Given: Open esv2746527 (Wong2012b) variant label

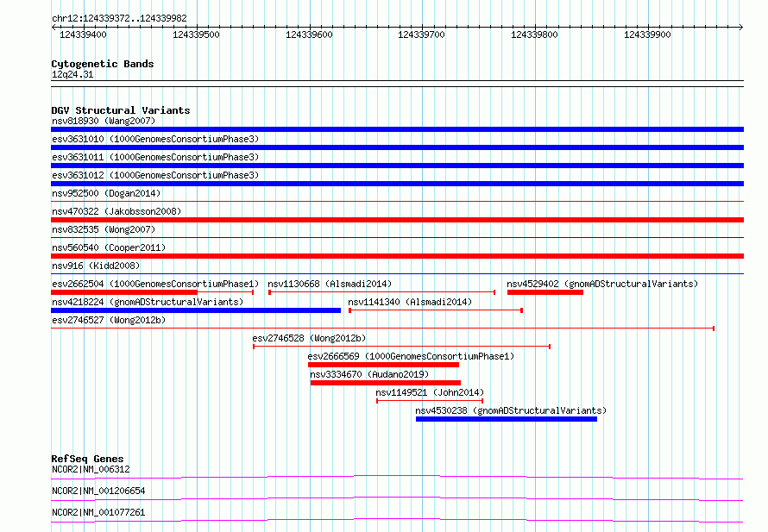Looking at the screenshot, I should (109, 320).
